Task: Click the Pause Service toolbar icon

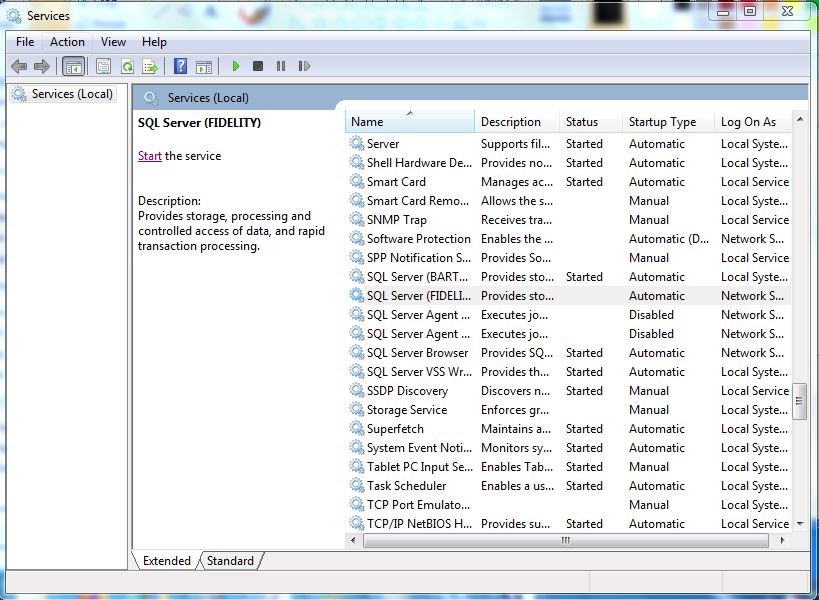Action: [x=281, y=66]
